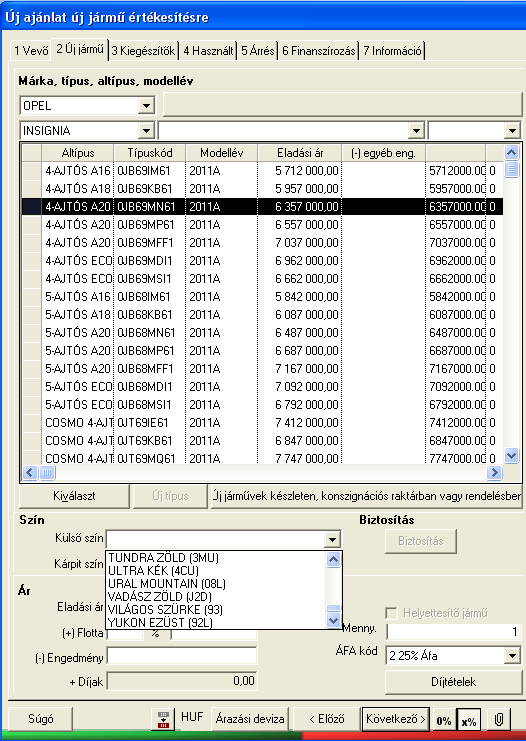This screenshot has width=526, height=741.
Task: Click the (-) egyéb eng. column header
Action: [x=383, y=153]
